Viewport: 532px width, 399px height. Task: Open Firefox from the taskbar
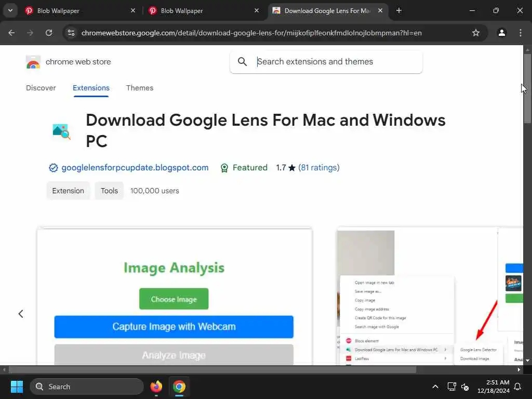click(156, 387)
